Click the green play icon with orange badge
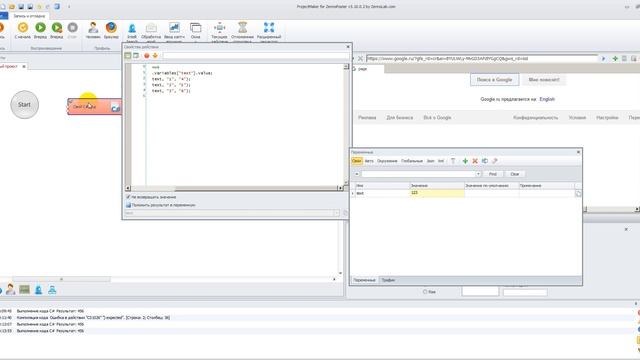The height and width of the screenshot is (360, 640). tap(57, 27)
